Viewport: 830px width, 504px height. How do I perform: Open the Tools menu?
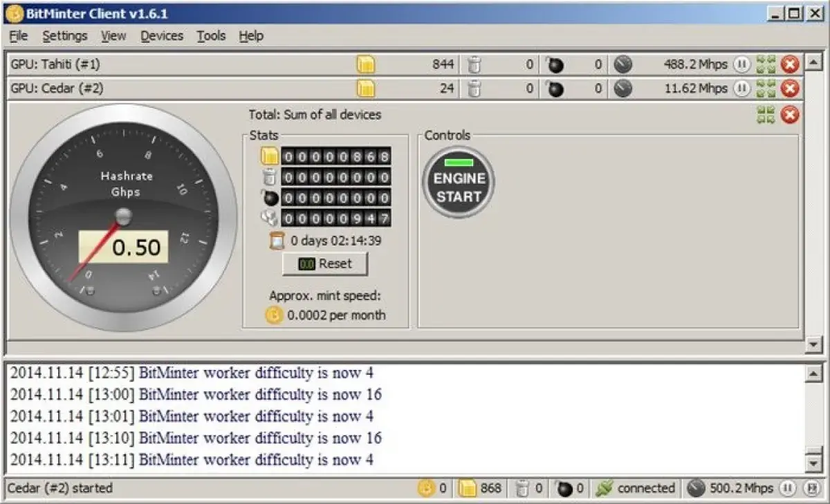(x=211, y=36)
